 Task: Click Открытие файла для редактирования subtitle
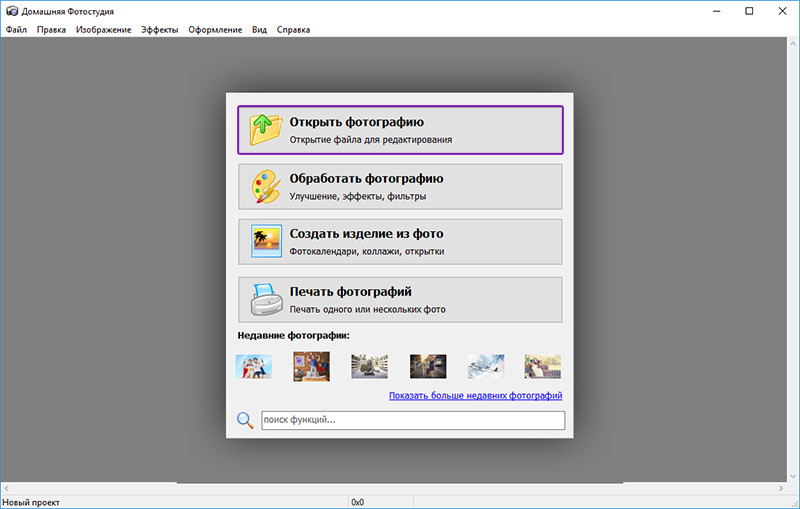point(371,140)
